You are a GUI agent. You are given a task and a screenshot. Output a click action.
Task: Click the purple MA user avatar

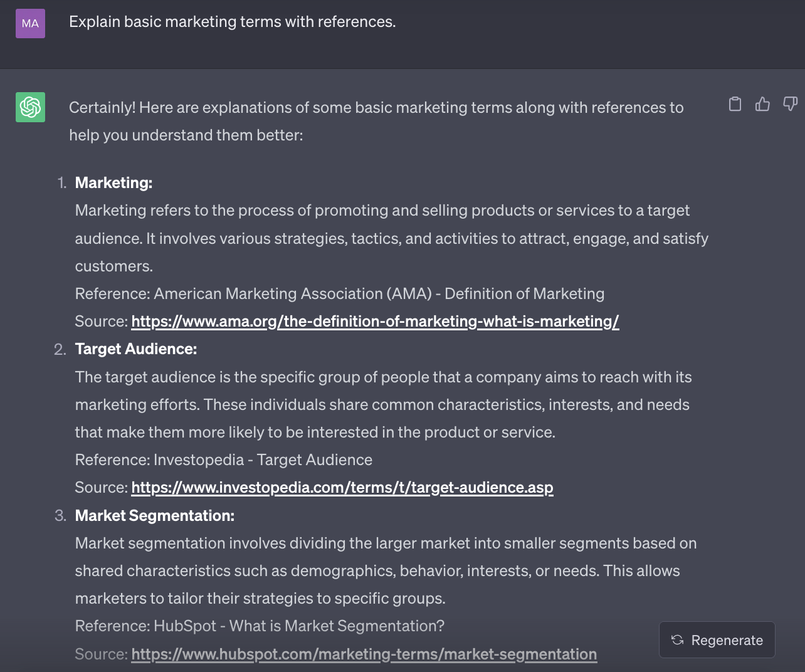click(x=30, y=23)
